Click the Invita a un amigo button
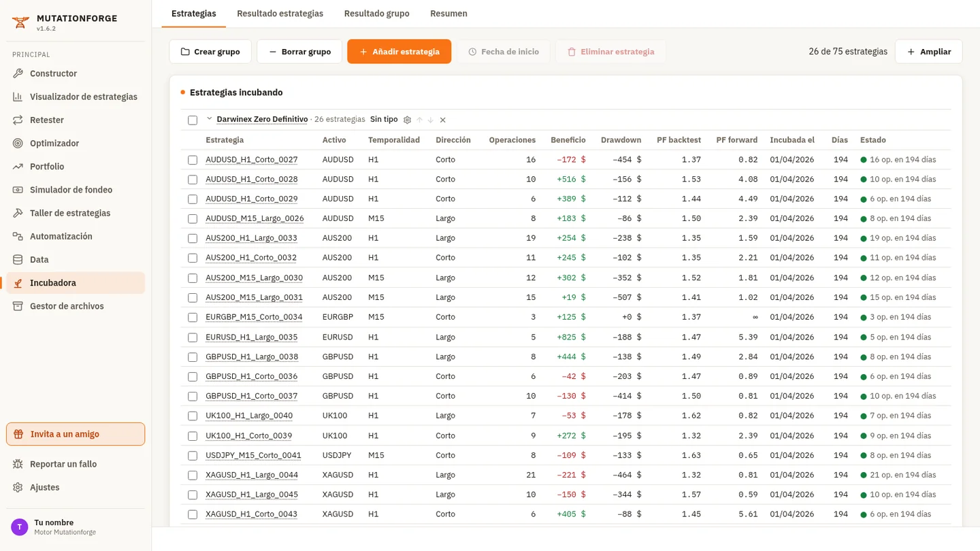 (76, 434)
